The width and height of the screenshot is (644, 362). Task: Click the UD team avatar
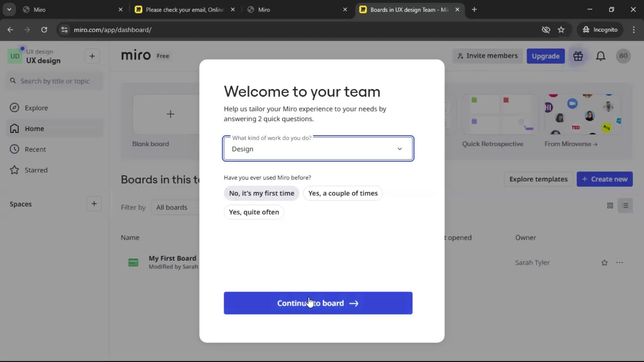[x=15, y=56]
